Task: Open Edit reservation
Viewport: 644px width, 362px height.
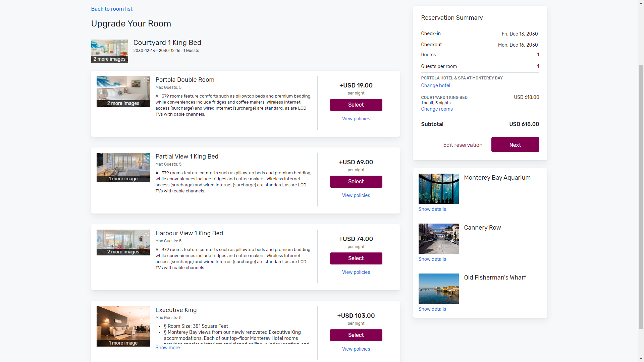Action: pyautogui.click(x=463, y=145)
